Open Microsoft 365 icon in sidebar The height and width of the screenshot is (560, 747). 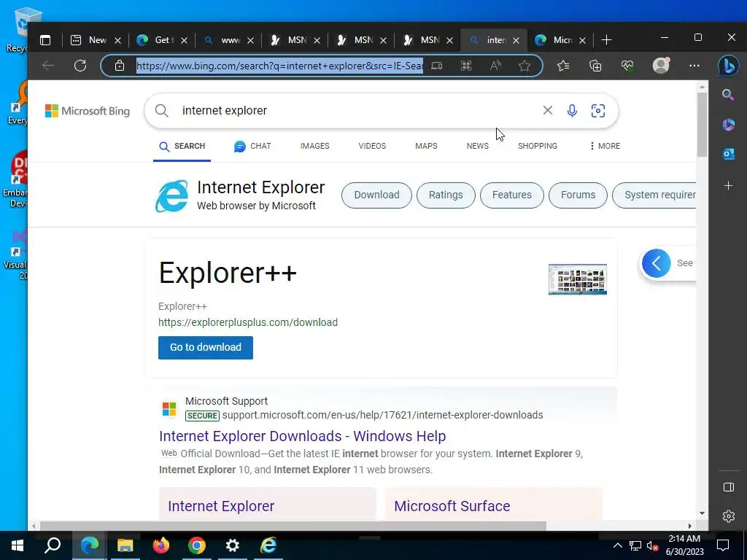tap(728, 124)
